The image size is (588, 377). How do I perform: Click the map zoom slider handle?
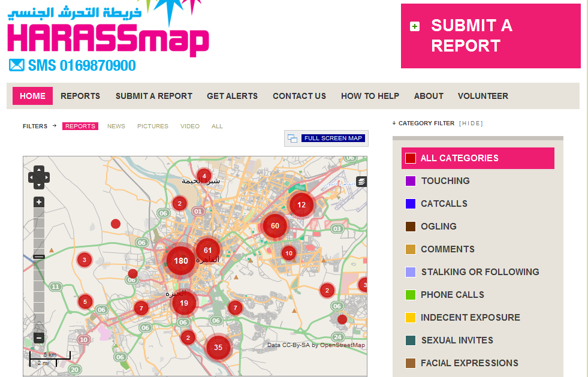click(x=39, y=257)
